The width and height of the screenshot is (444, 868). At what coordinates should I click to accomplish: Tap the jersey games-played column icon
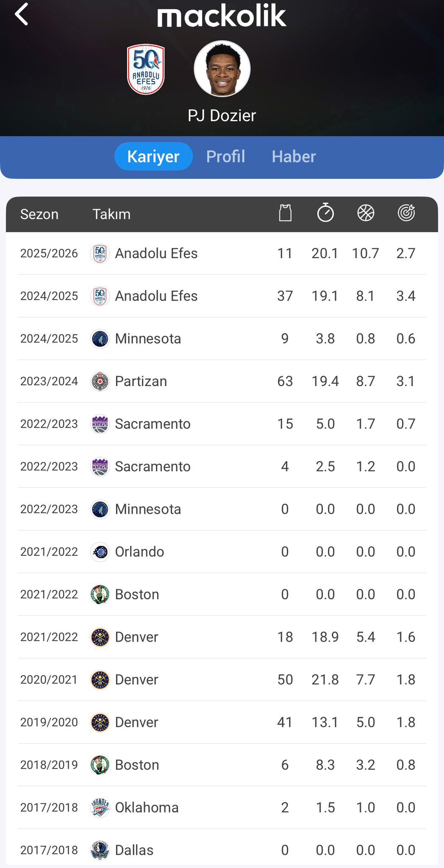tap(285, 213)
